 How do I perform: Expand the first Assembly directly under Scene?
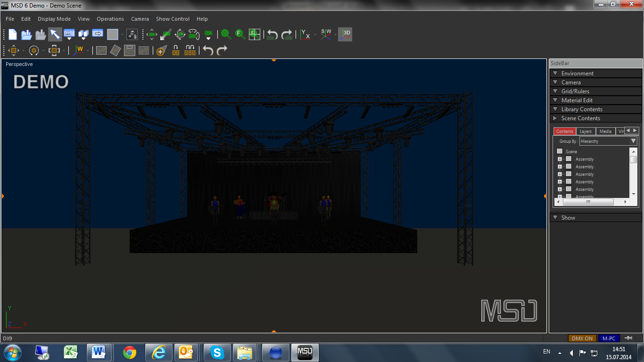[x=560, y=159]
